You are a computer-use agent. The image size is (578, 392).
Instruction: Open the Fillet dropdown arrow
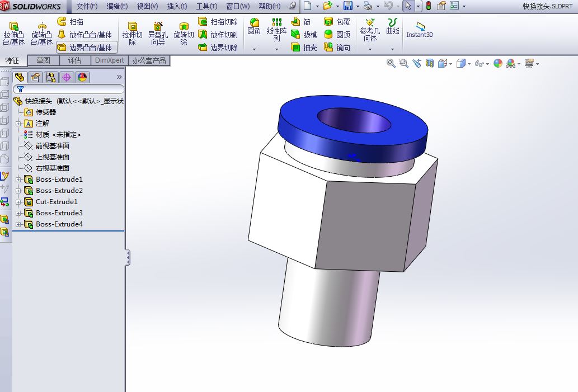click(x=254, y=49)
